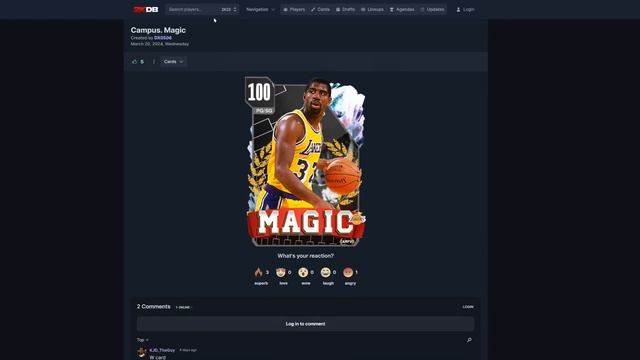Image resolution: width=640 pixels, height=360 pixels.
Task: Click the Log in to comment button
Action: pos(305,324)
